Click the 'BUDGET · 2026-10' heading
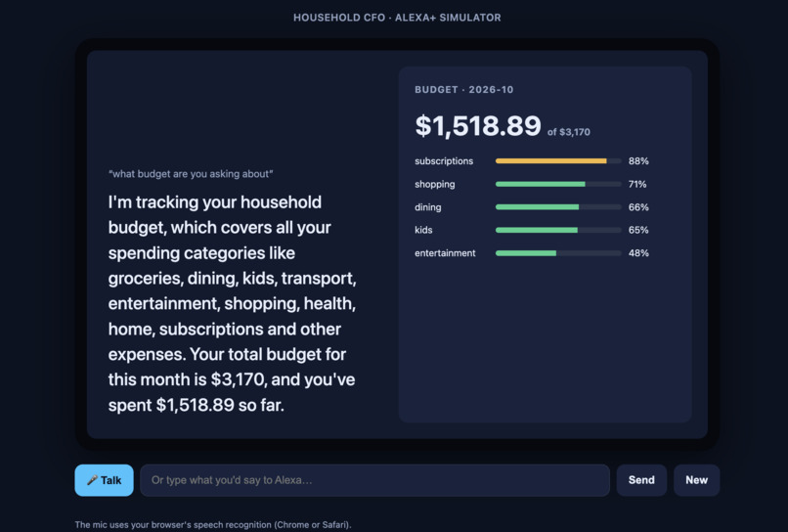The height and width of the screenshot is (532, 788). tap(463, 90)
